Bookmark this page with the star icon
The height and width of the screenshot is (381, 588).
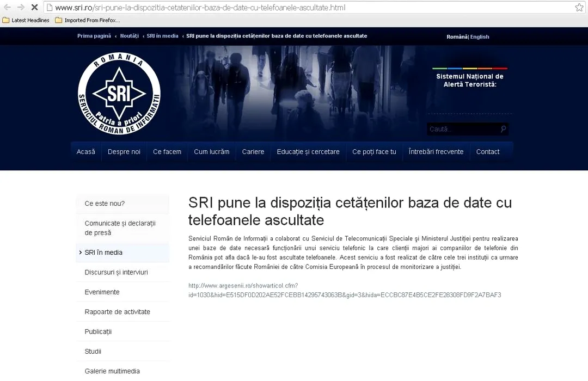point(579,8)
